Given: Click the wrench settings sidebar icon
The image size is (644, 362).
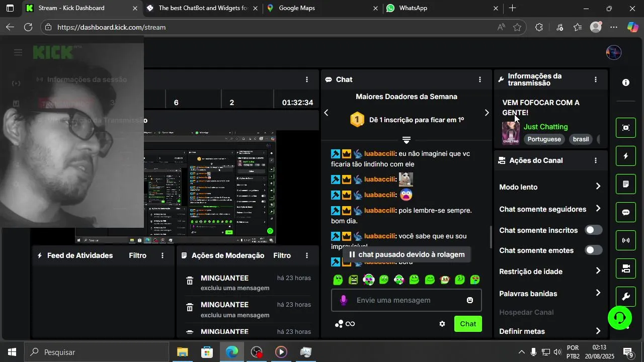Looking at the screenshot, I should (x=626, y=297).
